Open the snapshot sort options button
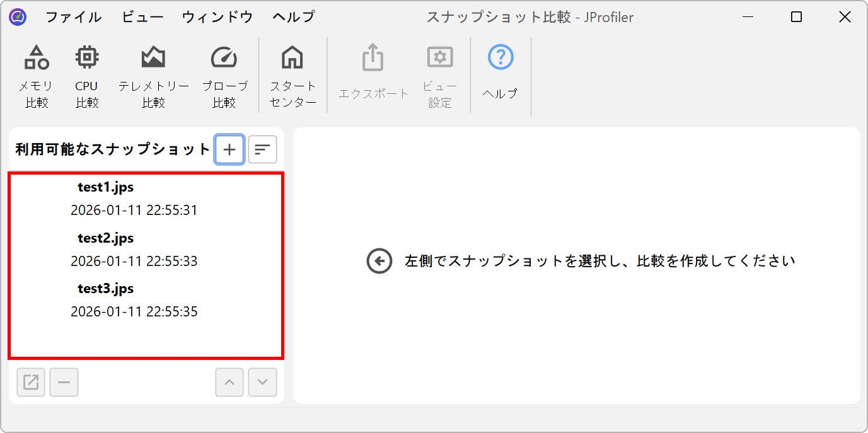The height and width of the screenshot is (433, 868). tap(262, 149)
